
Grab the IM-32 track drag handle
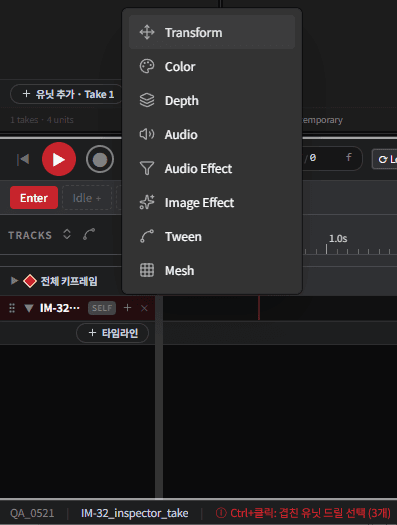coord(12,308)
